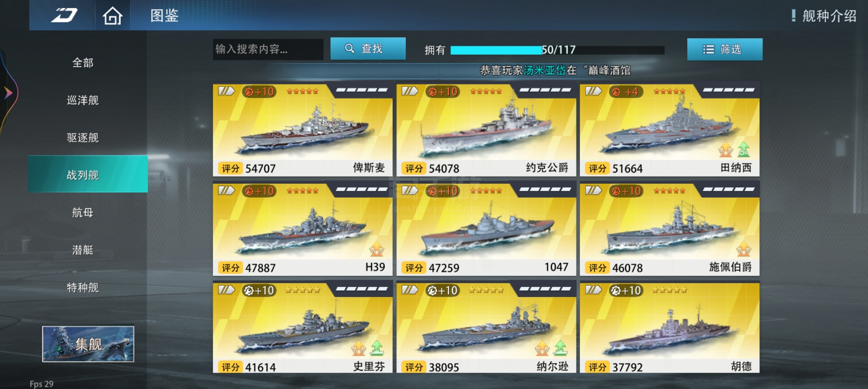Viewport: 868px width, 389px height.
Task: Click the orange upgrade arrow on H39 card
Action: coord(377,249)
